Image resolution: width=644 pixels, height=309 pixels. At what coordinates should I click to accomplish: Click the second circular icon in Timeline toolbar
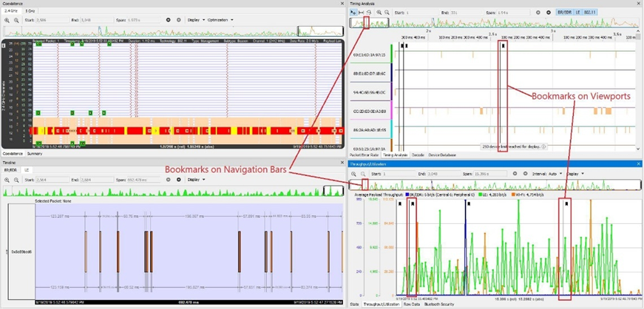(x=179, y=180)
